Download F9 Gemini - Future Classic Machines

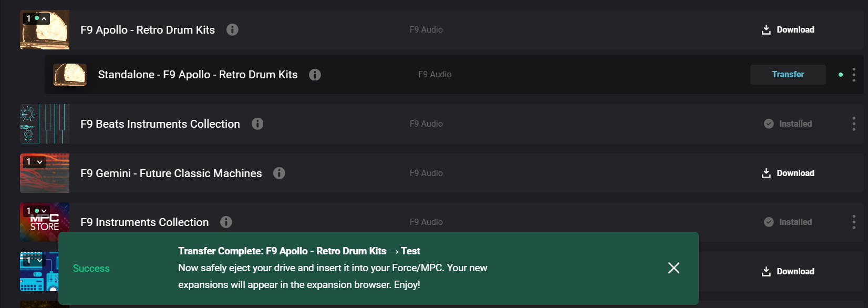tap(788, 173)
